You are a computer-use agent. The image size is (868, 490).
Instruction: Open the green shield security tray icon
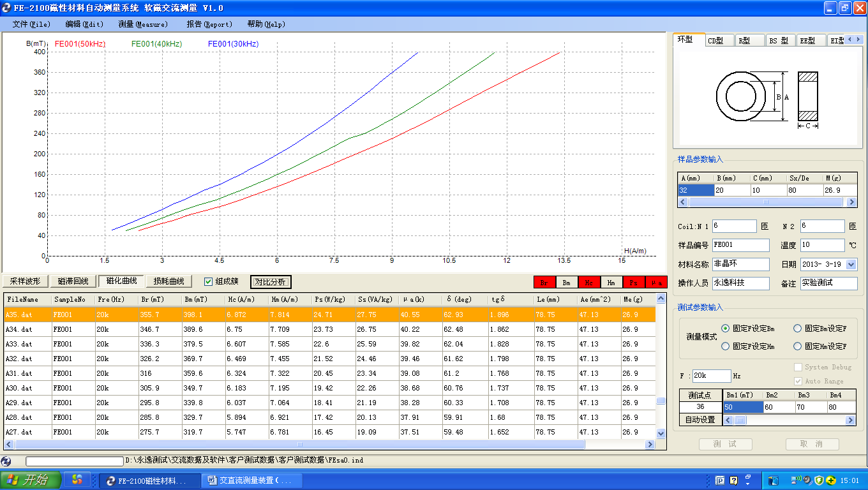tap(819, 480)
